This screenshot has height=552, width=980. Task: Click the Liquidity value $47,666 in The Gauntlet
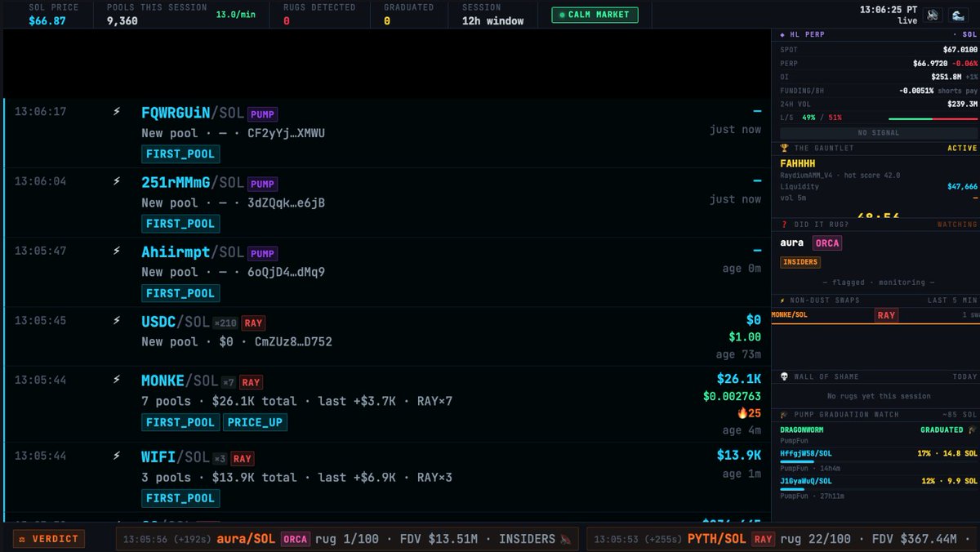[961, 186]
